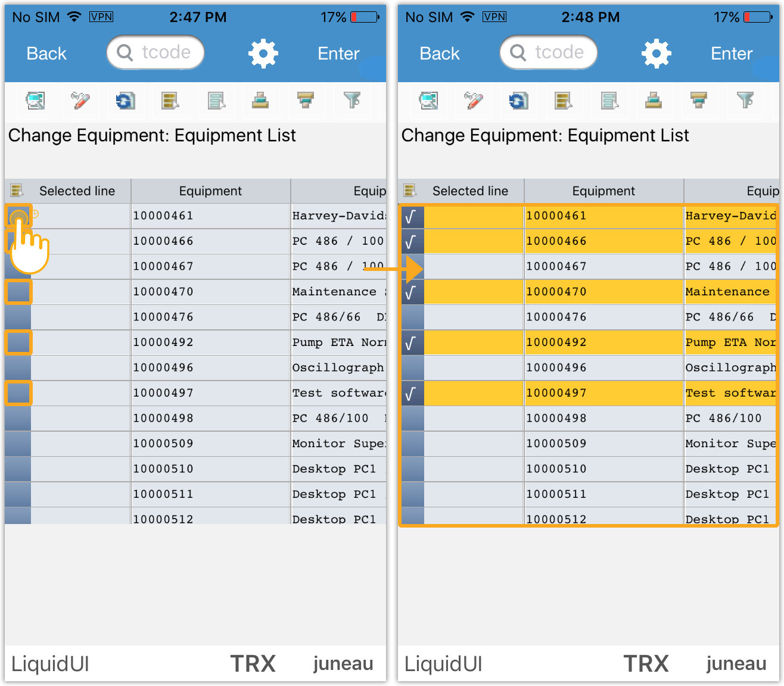Click the pencil Change icon on the 2:48 PM screen

pyautogui.click(x=474, y=101)
